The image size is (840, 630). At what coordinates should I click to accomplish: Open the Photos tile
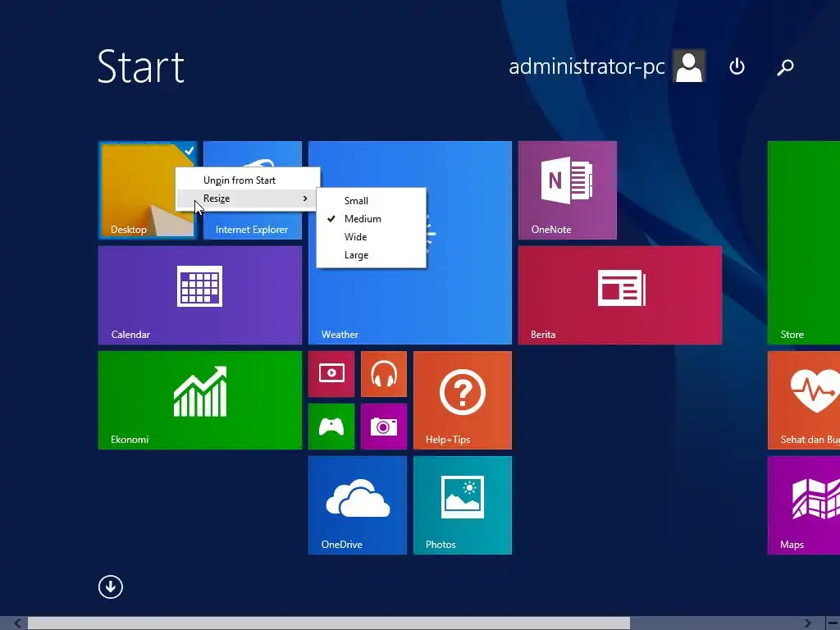pos(463,505)
